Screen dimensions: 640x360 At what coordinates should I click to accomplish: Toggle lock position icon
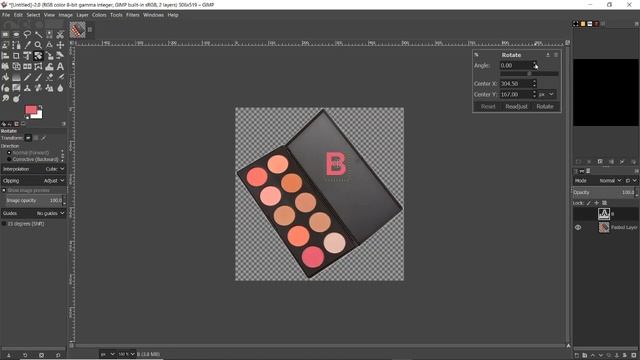click(x=596, y=203)
